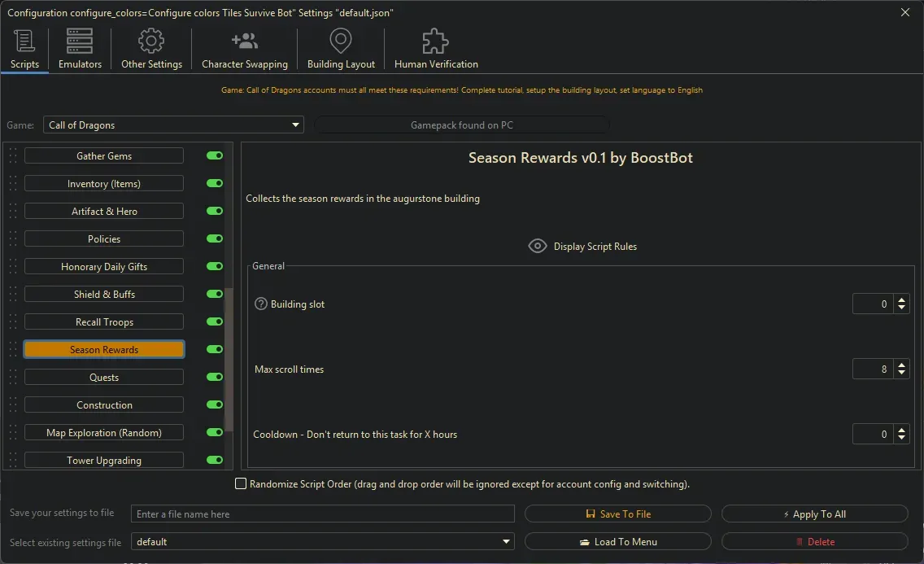This screenshot has width=924, height=564.
Task: Select the Quests script in the sidebar
Action: click(103, 377)
